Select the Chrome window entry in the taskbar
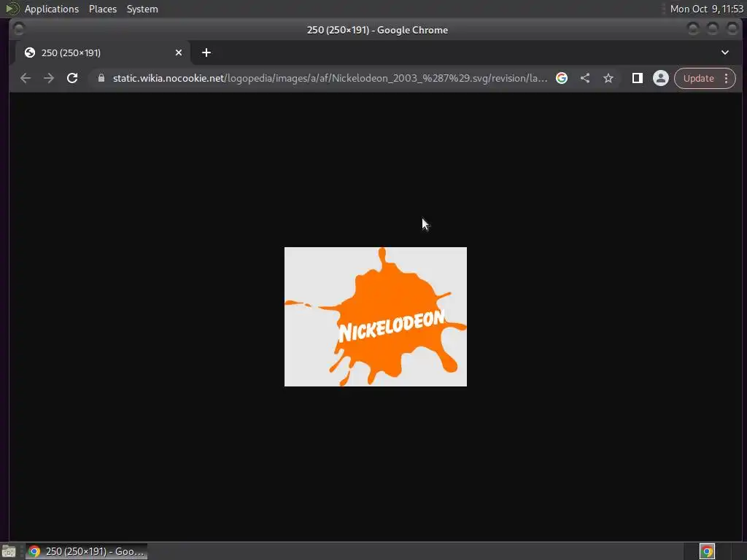Image resolution: width=747 pixels, height=560 pixels. point(87,551)
